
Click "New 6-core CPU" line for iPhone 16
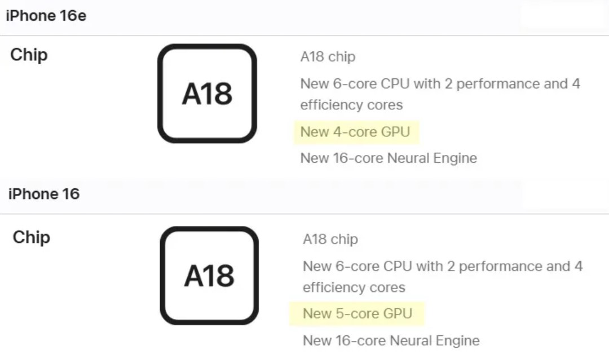(x=443, y=267)
